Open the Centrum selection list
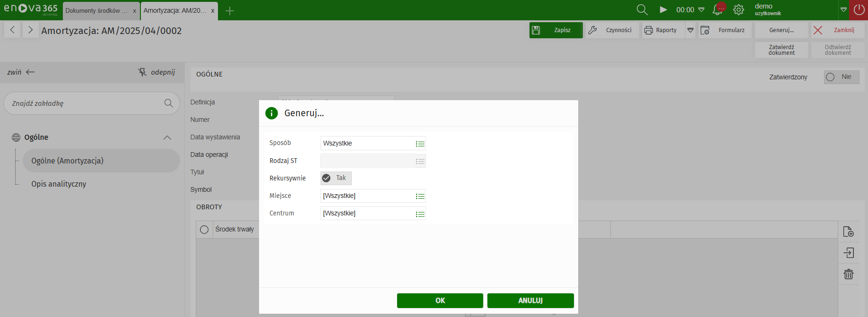The height and width of the screenshot is (317, 868). click(420, 214)
